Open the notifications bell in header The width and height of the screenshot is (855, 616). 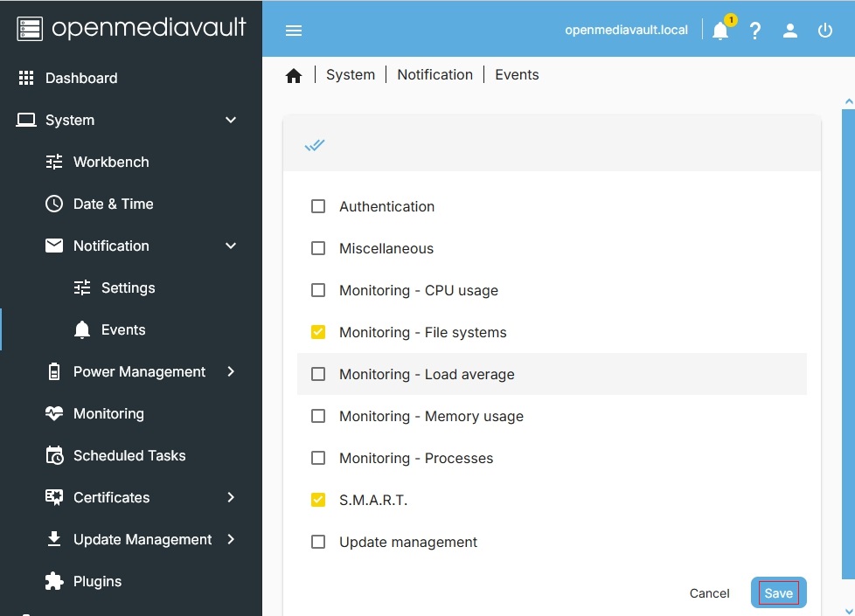pyautogui.click(x=720, y=31)
